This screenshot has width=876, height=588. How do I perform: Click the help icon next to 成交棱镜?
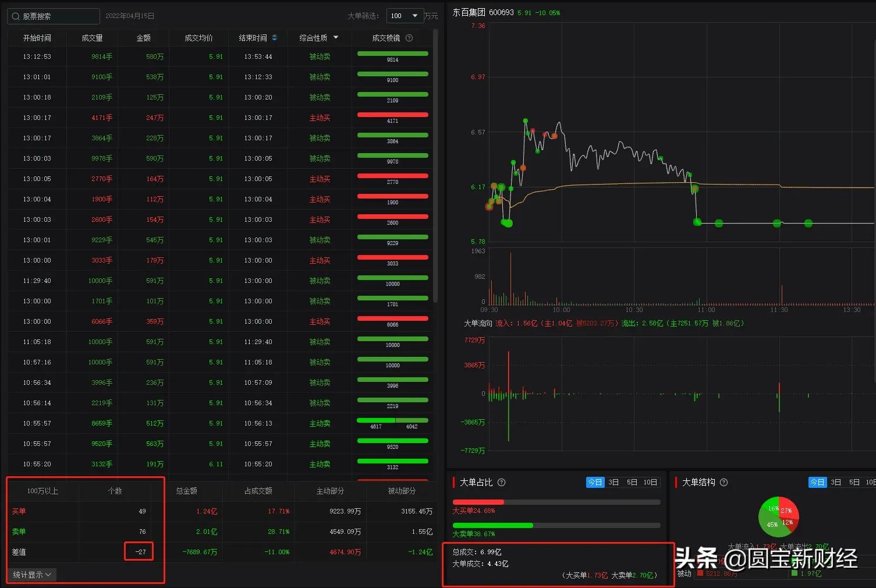pyautogui.click(x=409, y=38)
